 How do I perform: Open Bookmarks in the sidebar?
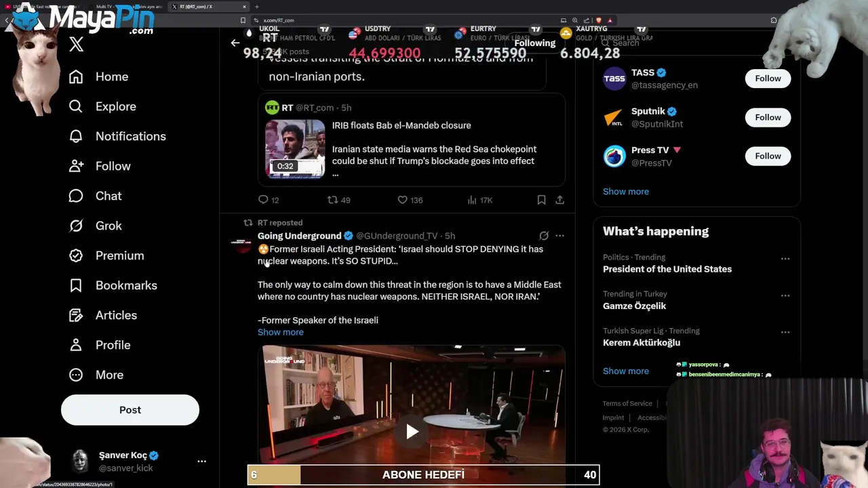tap(113, 285)
